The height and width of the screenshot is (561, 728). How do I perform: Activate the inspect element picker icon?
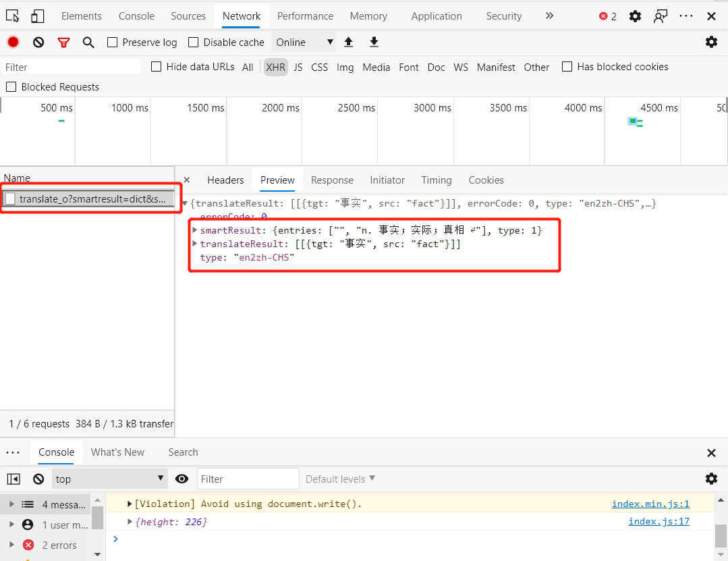(13, 16)
